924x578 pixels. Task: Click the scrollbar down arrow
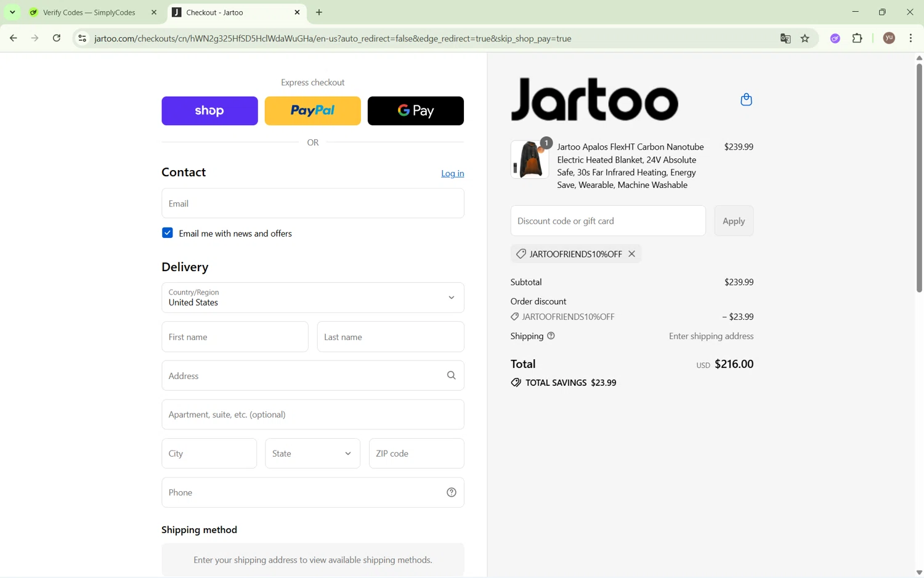click(919, 572)
